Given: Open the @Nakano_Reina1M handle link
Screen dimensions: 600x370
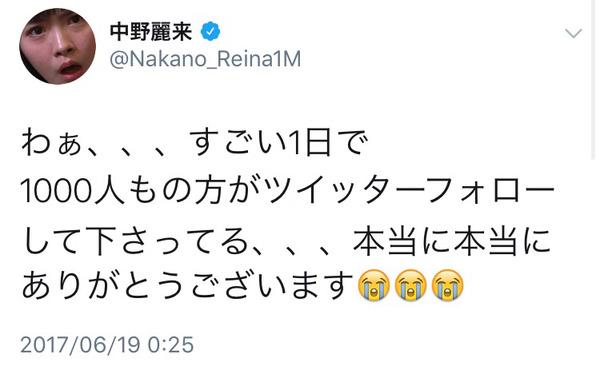Looking at the screenshot, I should pos(205,59).
